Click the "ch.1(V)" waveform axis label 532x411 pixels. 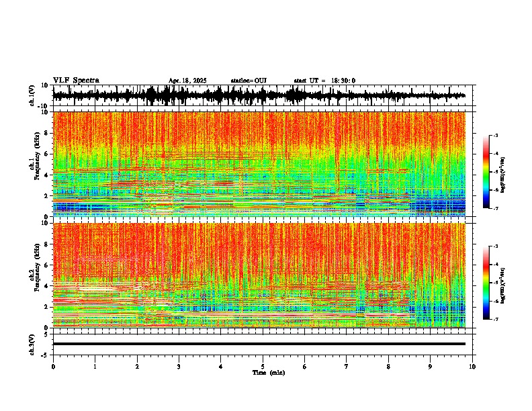(32, 95)
